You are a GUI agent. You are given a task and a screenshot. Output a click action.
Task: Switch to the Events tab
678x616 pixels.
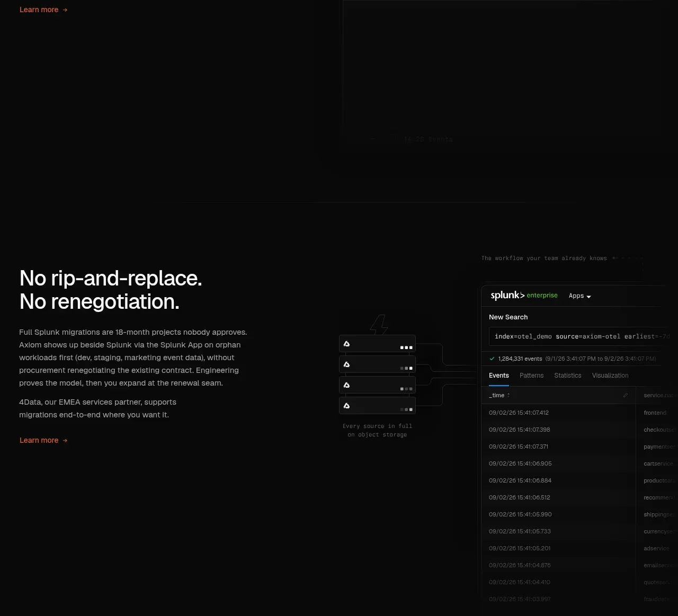(x=499, y=376)
